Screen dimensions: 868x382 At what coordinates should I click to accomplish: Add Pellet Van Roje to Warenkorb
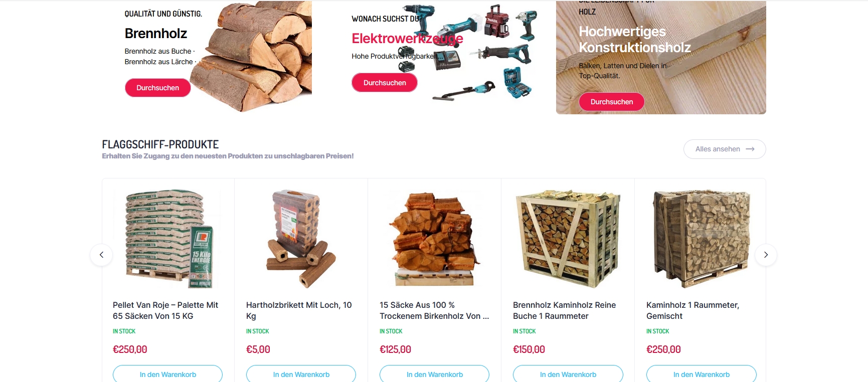168,374
